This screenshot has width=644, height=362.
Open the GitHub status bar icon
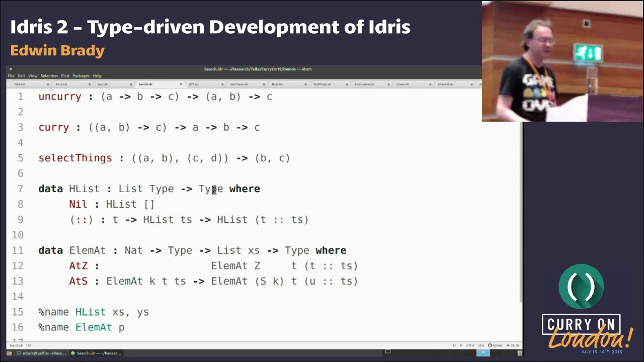[x=495, y=345]
